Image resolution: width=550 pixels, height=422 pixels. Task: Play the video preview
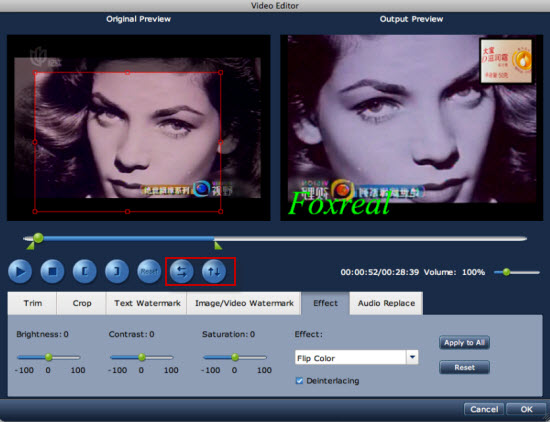(x=20, y=271)
